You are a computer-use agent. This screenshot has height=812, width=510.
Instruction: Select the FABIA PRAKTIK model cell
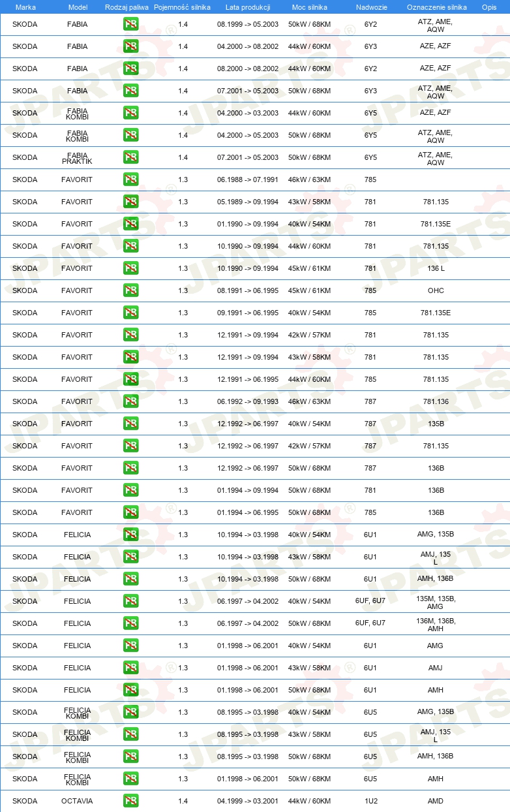point(78,157)
